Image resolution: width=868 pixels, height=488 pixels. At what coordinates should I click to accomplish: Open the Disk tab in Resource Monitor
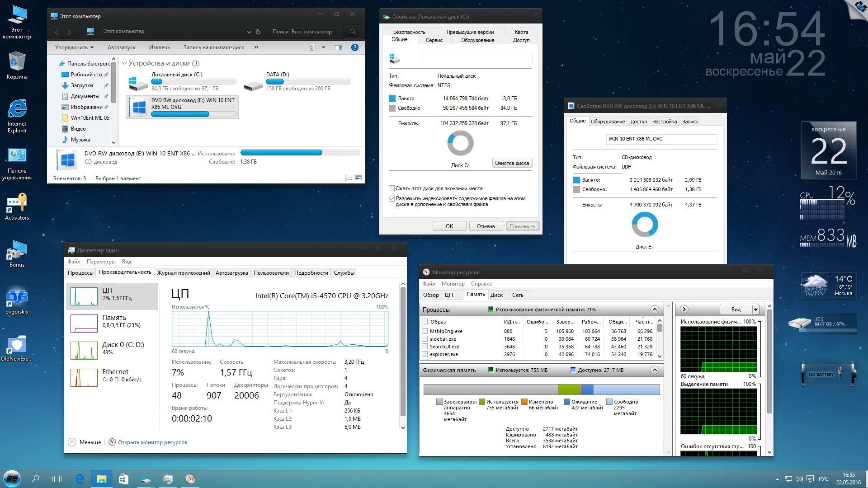496,295
